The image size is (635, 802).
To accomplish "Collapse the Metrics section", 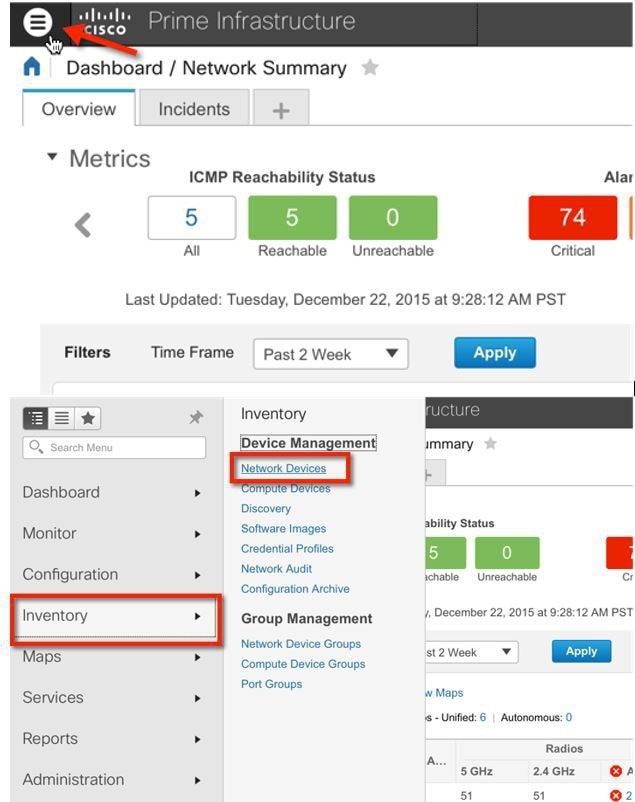I will tap(52, 157).
